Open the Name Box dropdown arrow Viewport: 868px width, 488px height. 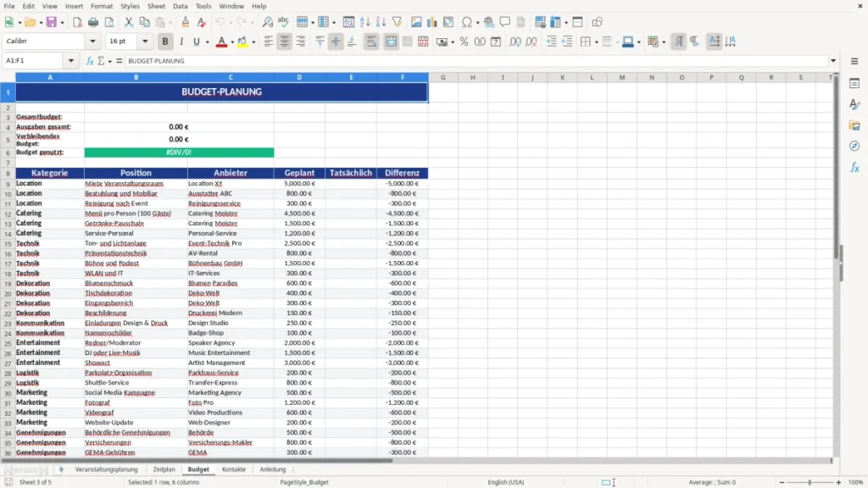(71, 61)
